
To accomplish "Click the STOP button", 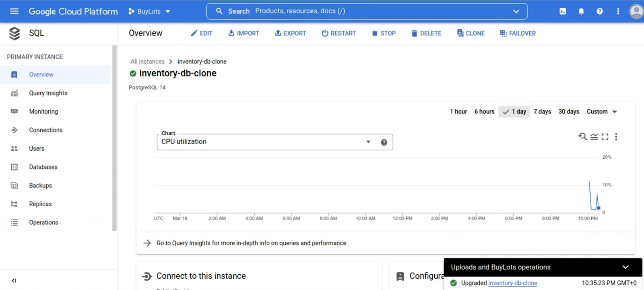I will pyautogui.click(x=384, y=33).
